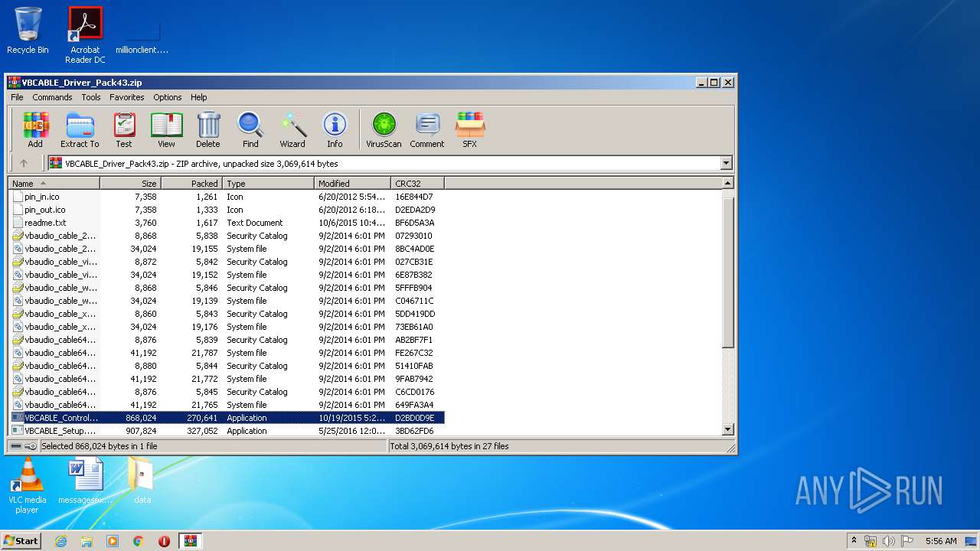Click the drive/lock icon in status bar

pyautogui.click(x=23, y=446)
